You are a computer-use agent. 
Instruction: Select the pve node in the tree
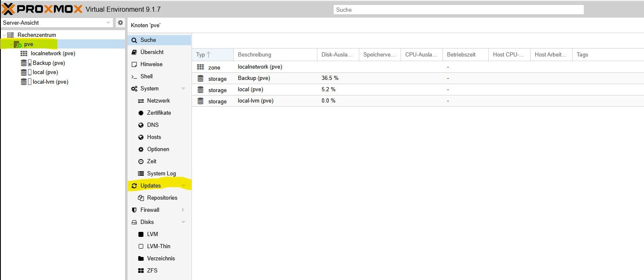tap(29, 44)
